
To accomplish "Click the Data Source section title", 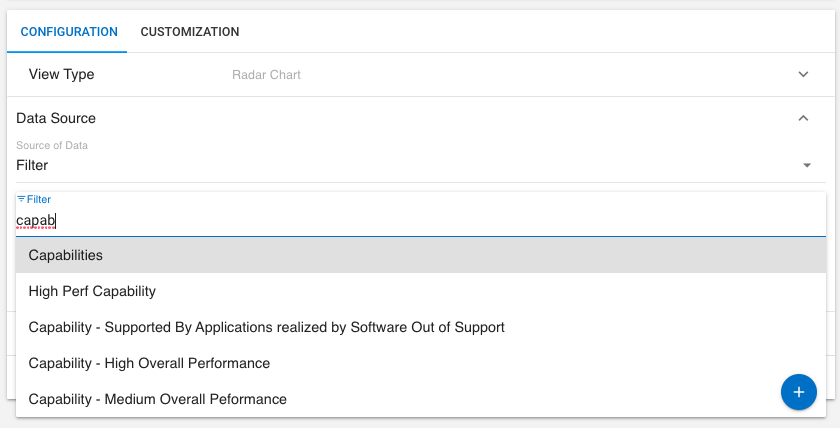I will tap(56, 118).
